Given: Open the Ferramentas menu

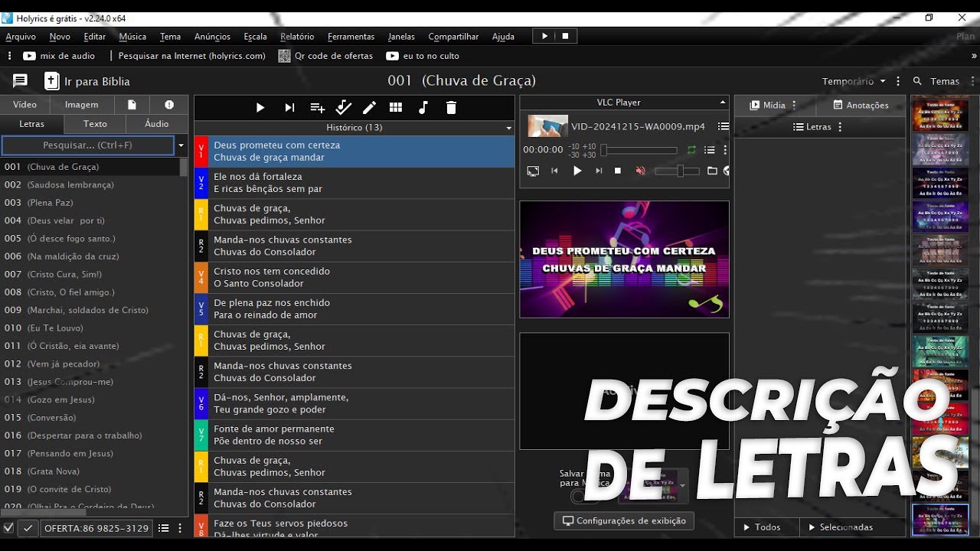Looking at the screenshot, I should [351, 36].
